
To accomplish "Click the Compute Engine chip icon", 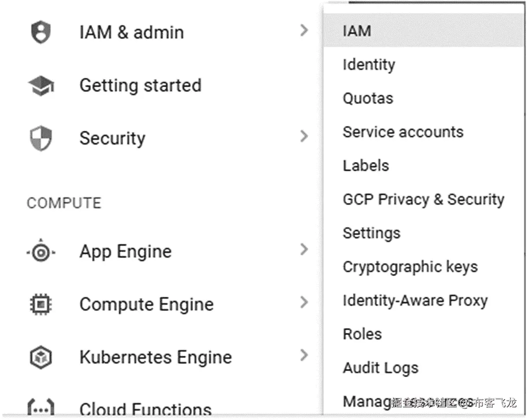I will [x=40, y=305].
